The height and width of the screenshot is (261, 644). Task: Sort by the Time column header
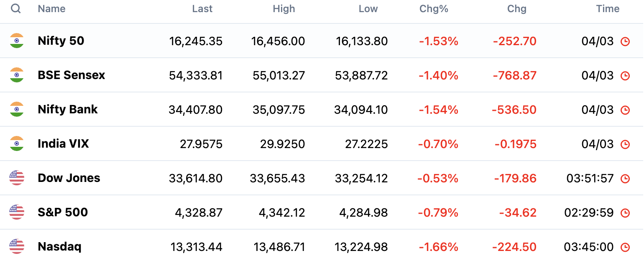pyautogui.click(x=608, y=9)
